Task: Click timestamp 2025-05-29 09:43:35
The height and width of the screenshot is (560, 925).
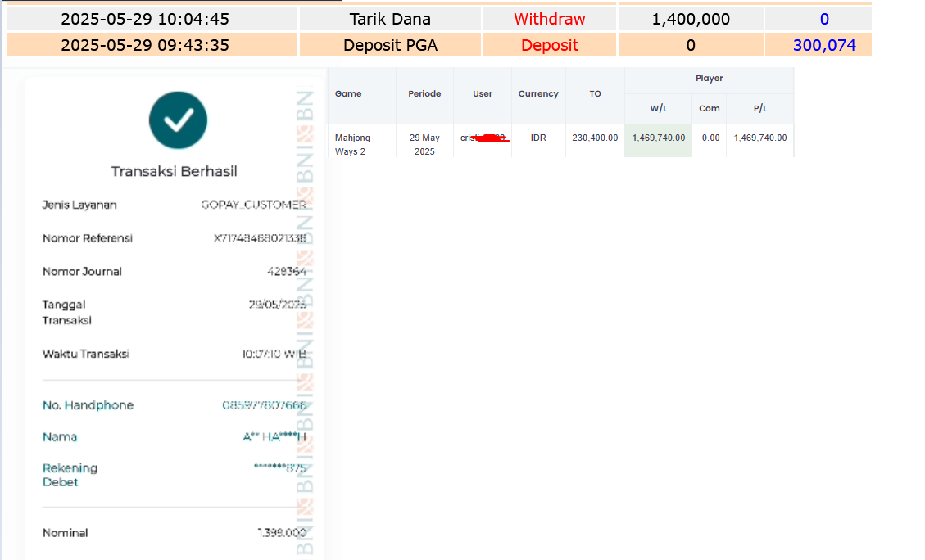Action: click(x=145, y=45)
